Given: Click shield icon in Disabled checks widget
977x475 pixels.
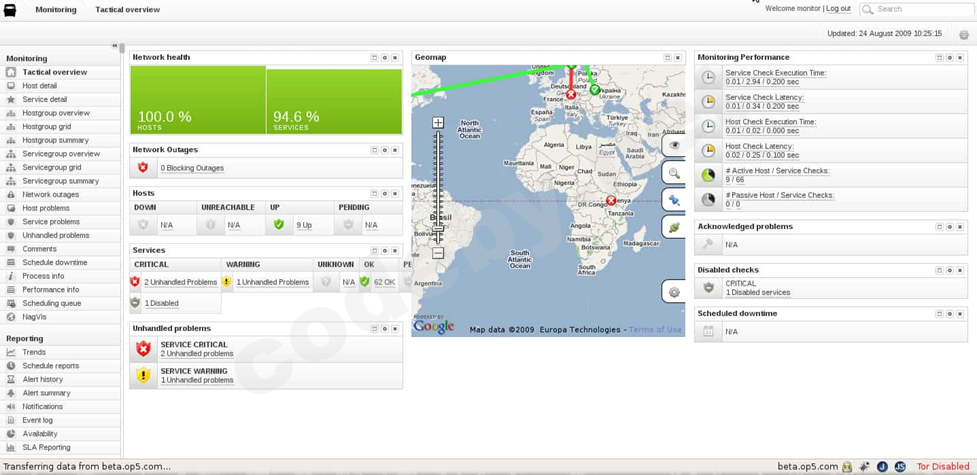Looking at the screenshot, I should pyautogui.click(x=708, y=288).
